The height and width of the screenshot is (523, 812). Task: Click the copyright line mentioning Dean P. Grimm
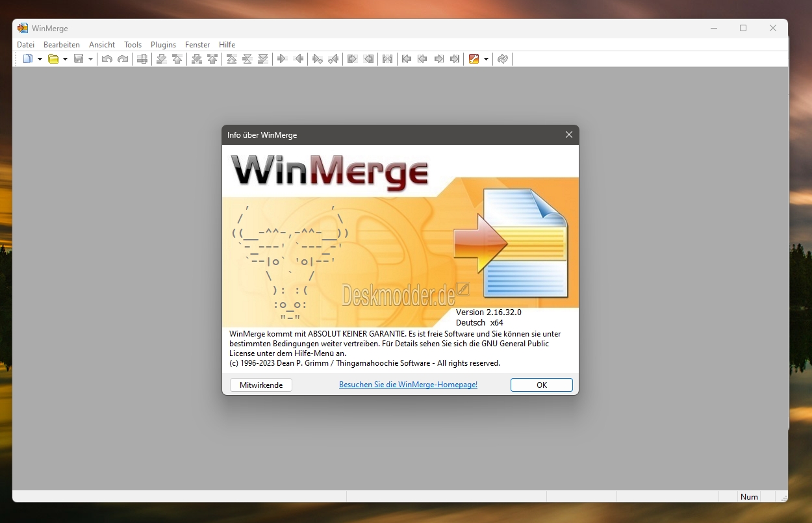click(x=365, y=363)
